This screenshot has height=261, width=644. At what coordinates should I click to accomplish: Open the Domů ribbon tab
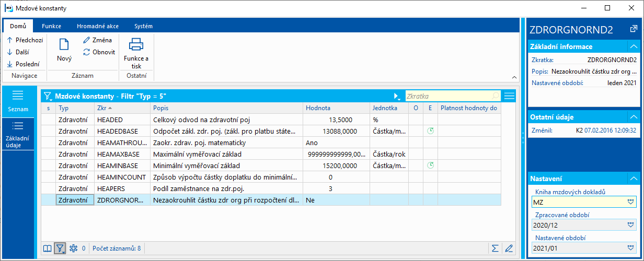(18, 26)
